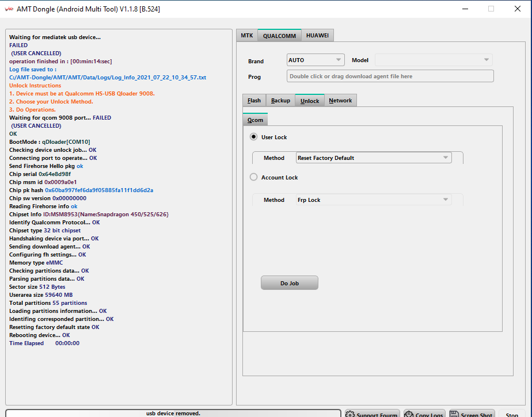The height and width of the screenshot is (417, 532).
Task: Expand the Frp Lock method dropdown
Action: pyautogui.click(x=374, y=200)
